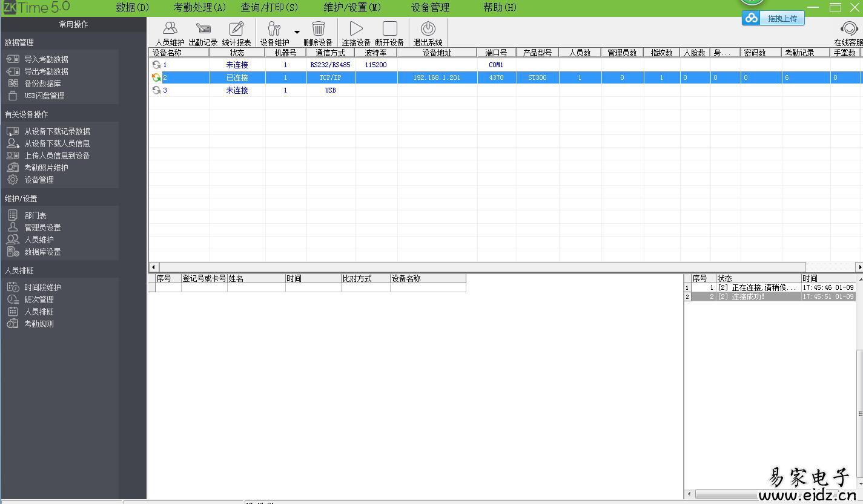This screenshot has height=504, width=863.
Task: Open the 统计报表 toolbar icon
Action: tap(236, 28)
